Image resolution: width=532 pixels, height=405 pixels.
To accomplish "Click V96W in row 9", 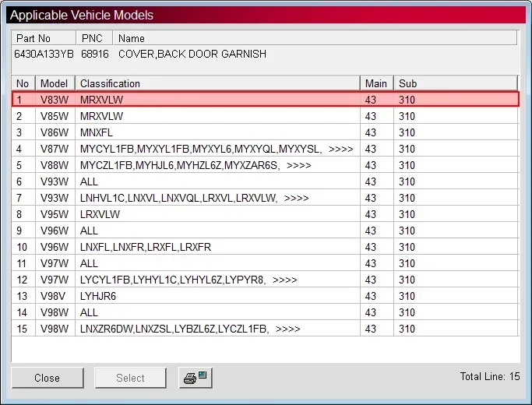I will [55, 231].
